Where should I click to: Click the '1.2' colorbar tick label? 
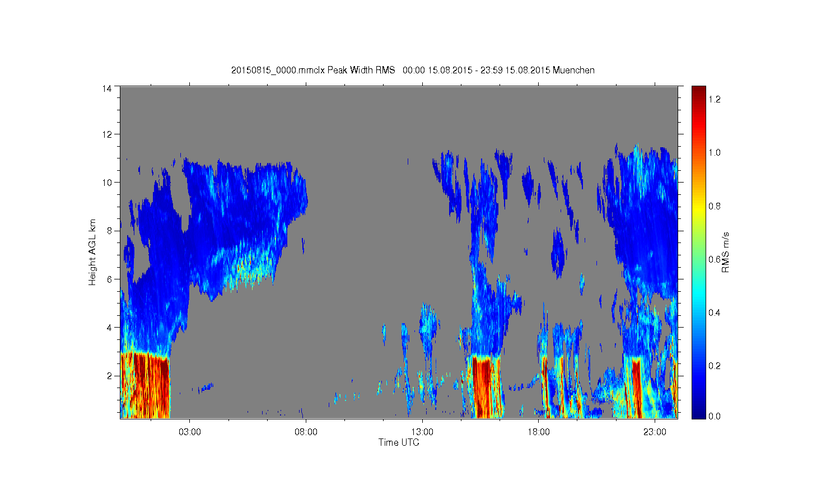point(715,99)
